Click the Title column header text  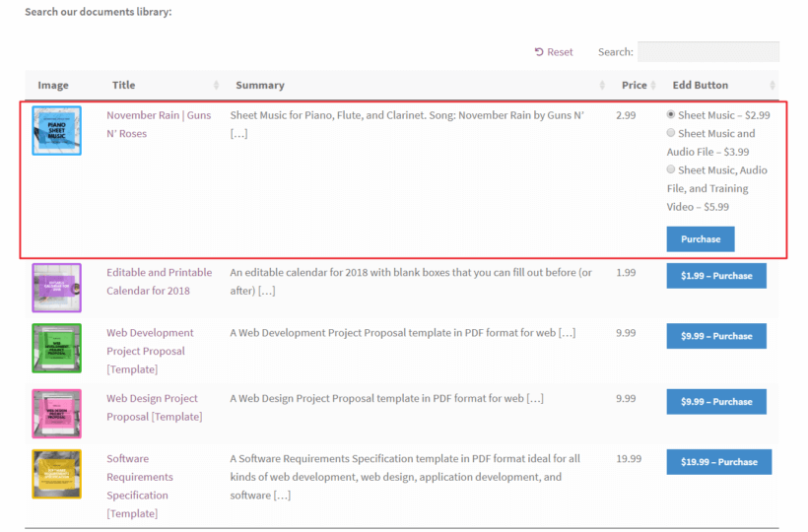point(124,86)
